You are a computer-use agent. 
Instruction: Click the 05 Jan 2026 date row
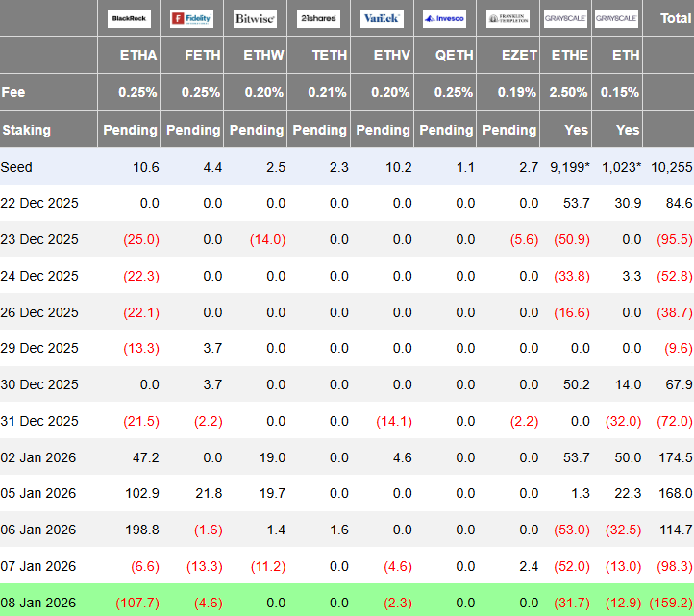click(x=347, y=493)
